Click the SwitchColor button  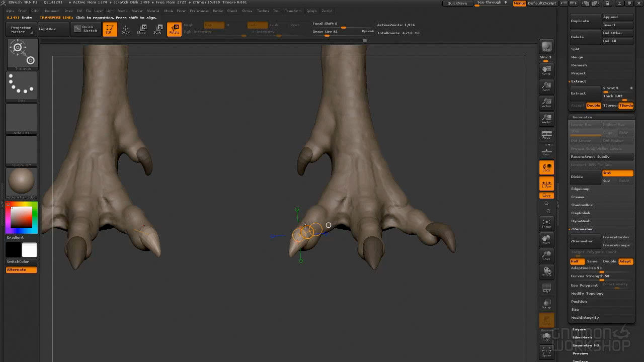[21, 261]
